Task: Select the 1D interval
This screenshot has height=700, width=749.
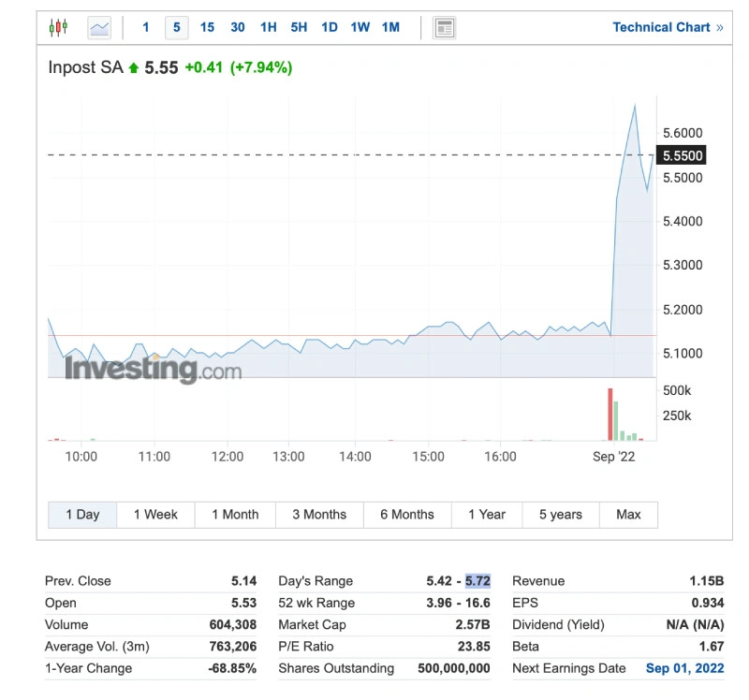Action: coord(330,27)
